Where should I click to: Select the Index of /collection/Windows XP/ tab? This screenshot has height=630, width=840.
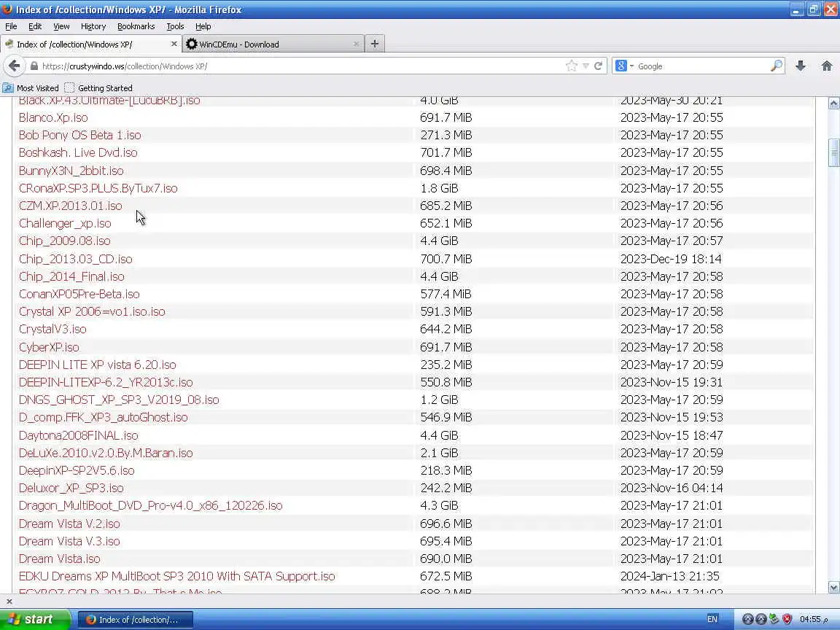point(91,44)
